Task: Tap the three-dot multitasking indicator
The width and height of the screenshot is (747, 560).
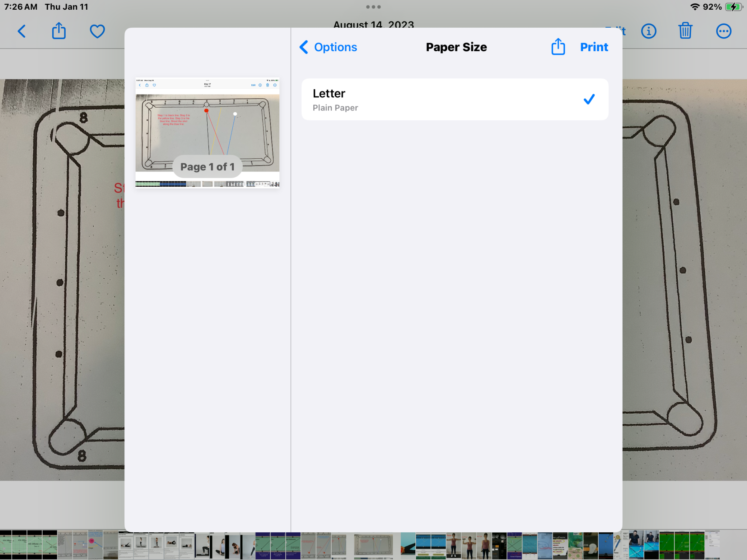Action: [x=373, y=7]
